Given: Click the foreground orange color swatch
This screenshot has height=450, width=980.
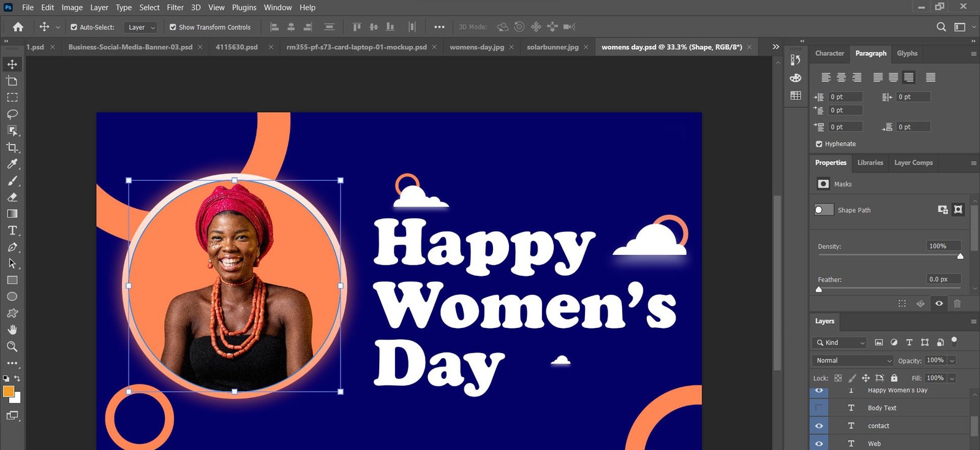Looking at the screenshot, I should 8,391.
